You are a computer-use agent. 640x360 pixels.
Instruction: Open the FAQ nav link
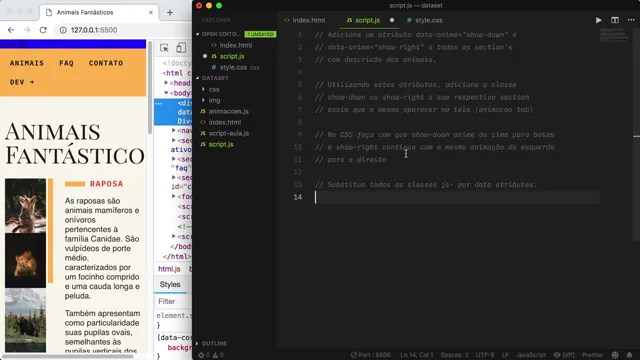pyautogui.click(x=66, y=63)
